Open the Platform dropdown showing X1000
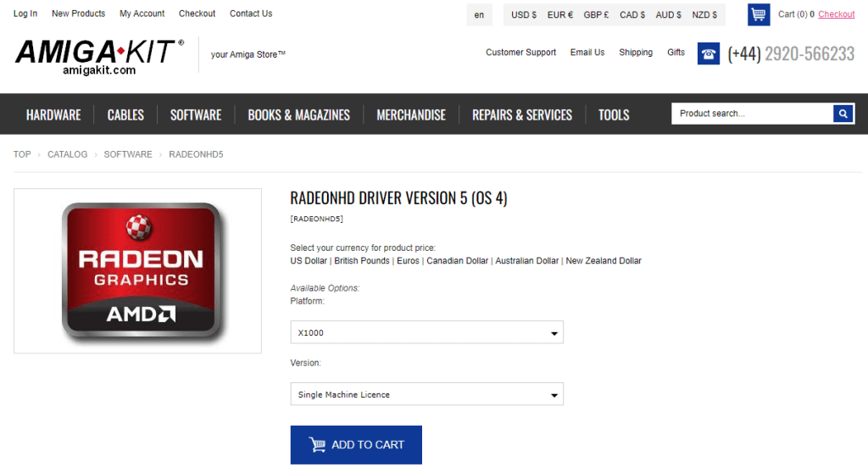 click(x=426, y=332)
